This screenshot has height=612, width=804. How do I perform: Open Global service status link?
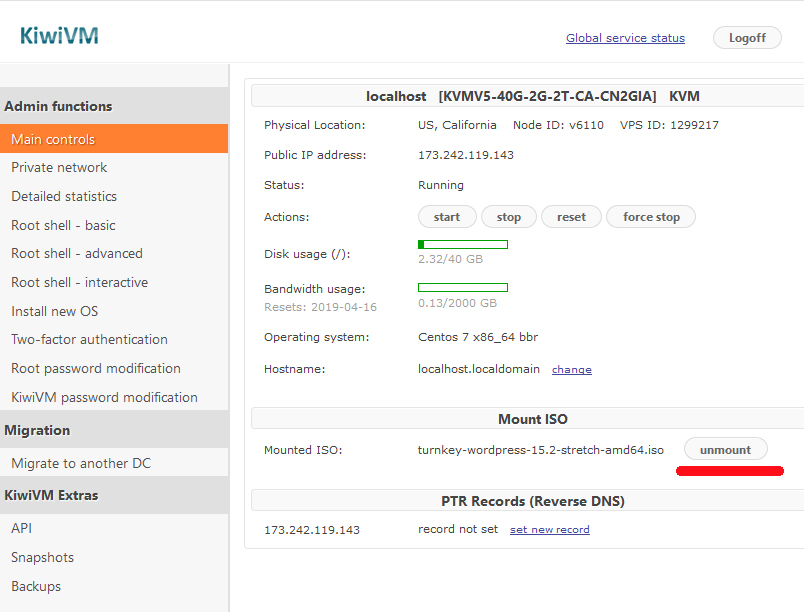point(625,38)
